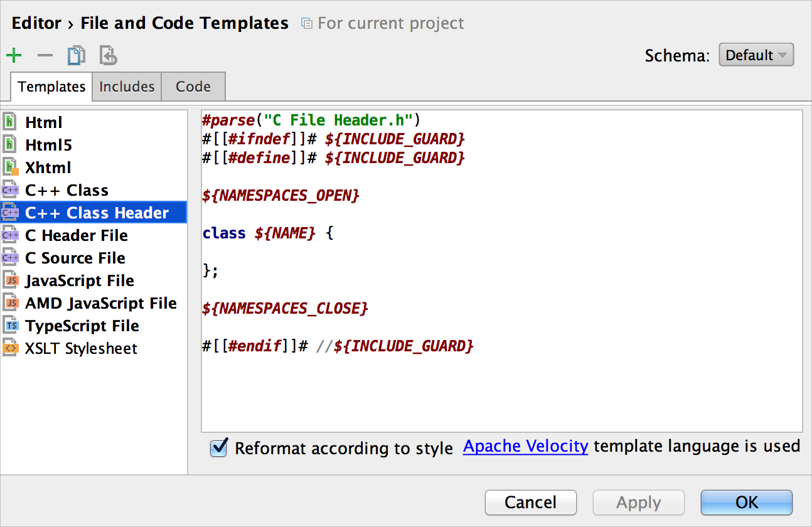Click the Html file type icon
Viewport: 812px width, 527px height.
click(x=11, y=122)
